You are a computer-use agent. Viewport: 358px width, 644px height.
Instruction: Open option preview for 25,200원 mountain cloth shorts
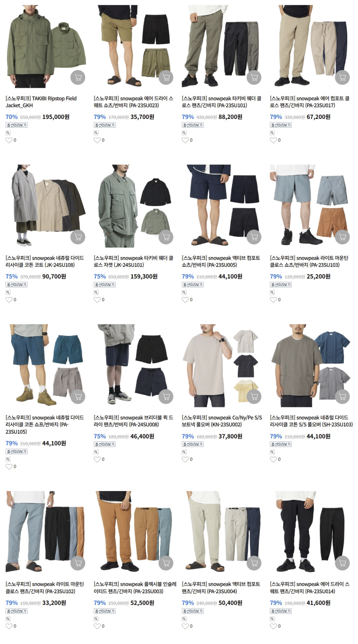click(x=281, y=285)
